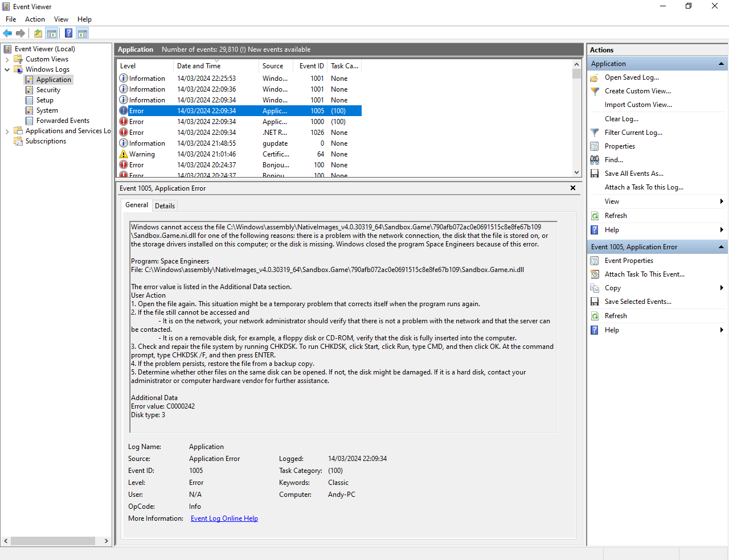
Task: Open the Action menu
Action: pyautogui.click(x=35, y=19)
